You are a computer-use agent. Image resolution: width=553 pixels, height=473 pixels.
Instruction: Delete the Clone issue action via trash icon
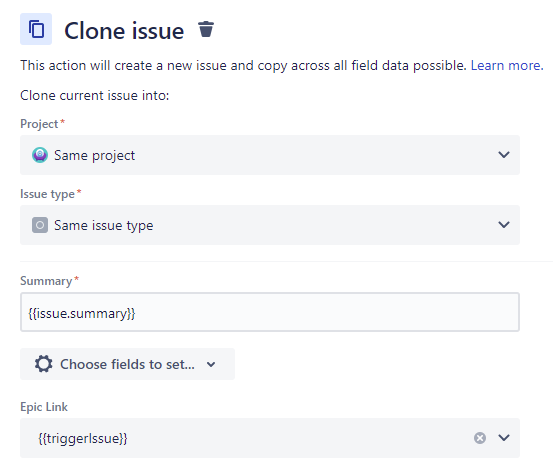click(x=206, y=29)
